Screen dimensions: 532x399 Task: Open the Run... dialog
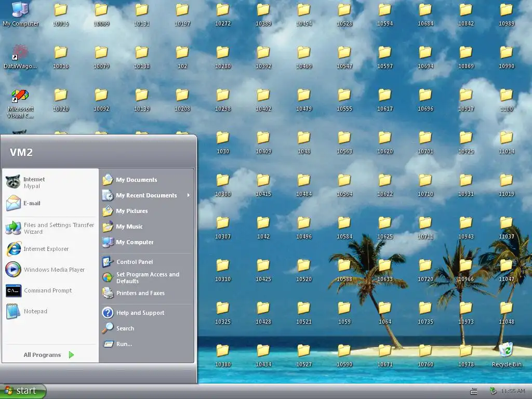coord(147,344)
